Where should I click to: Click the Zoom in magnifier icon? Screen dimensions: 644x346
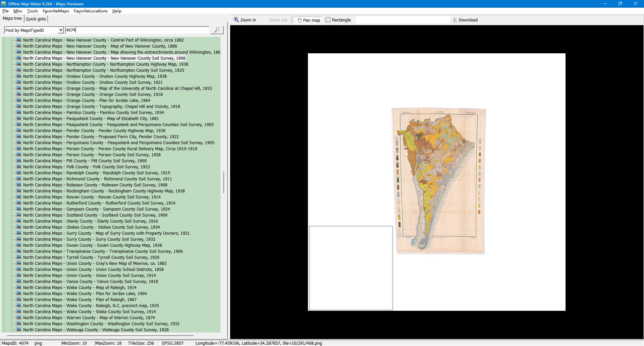click(x=236, y=20)
